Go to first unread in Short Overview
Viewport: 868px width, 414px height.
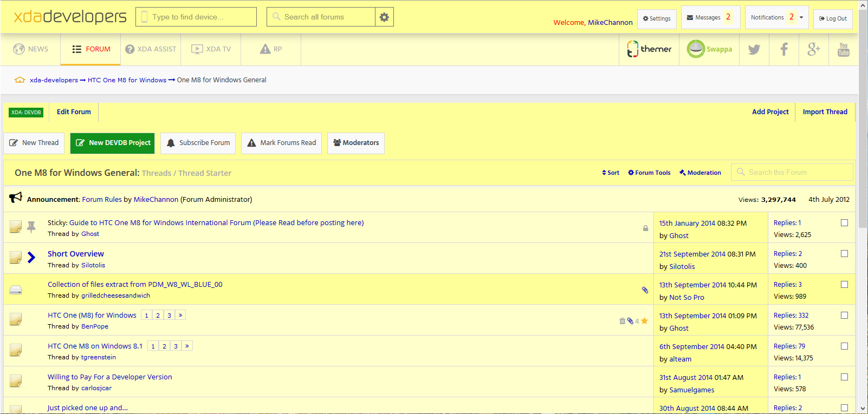click(31, 258)
